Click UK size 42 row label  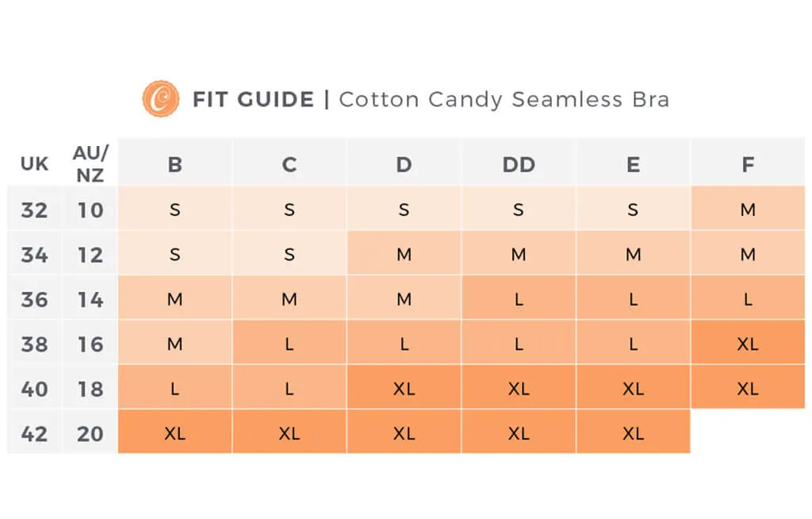click(34, 434)
